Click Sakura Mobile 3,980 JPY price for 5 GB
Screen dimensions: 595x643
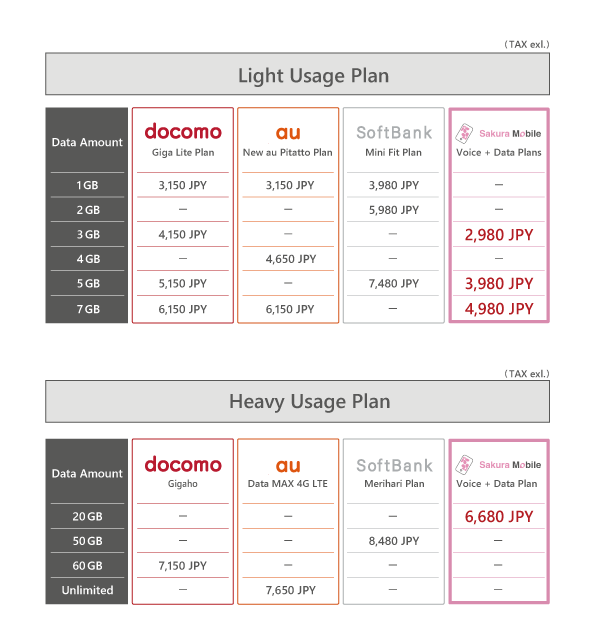499,284
